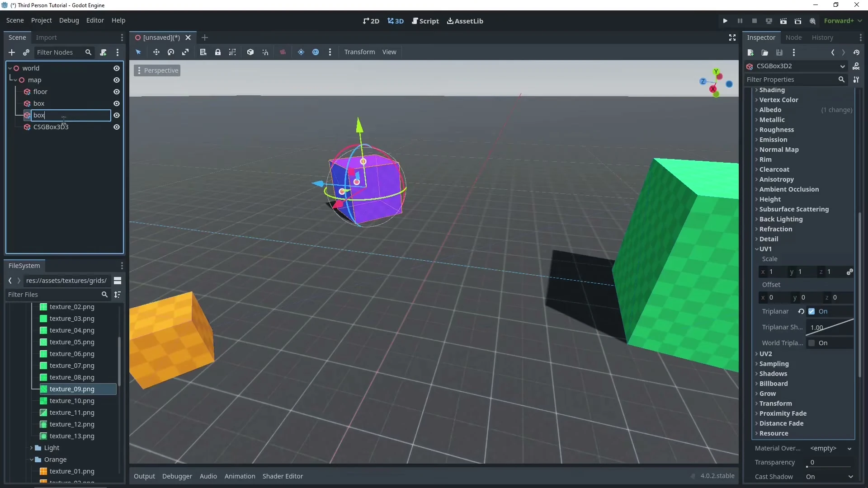The width and height of the screenshot is (868, 488).
Task: Select the Scale Mode tool
Action: (x=185, y=52)
